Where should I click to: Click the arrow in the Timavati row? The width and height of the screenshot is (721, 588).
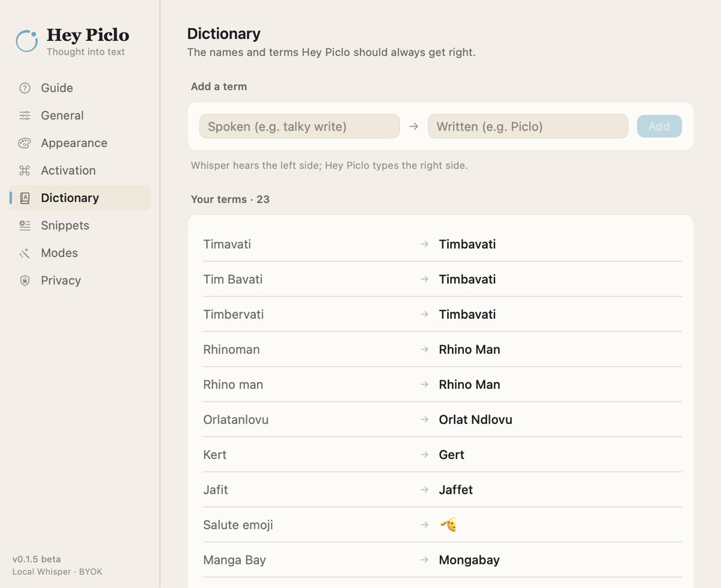(x=424, y=244)
